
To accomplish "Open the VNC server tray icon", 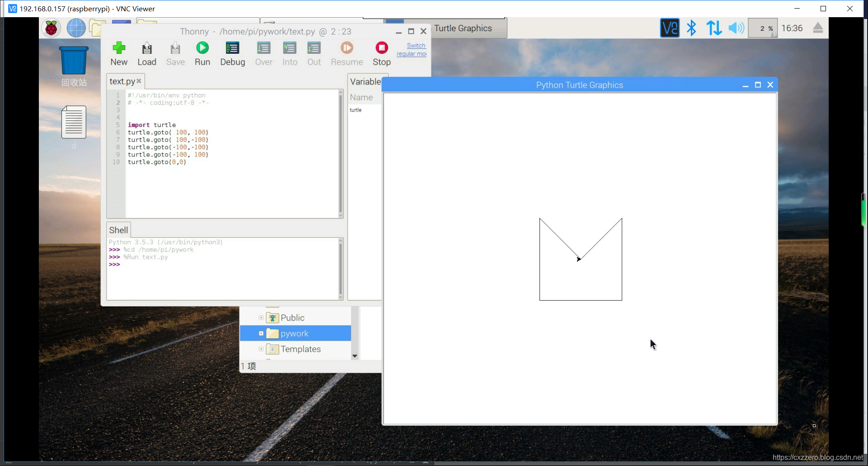I will coord(669,28).
